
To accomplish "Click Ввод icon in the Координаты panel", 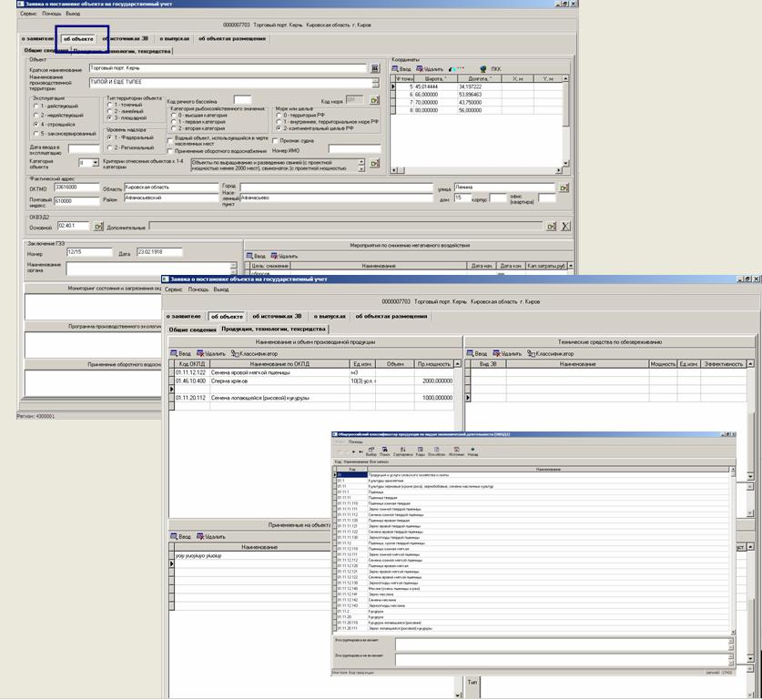I will click(401, 68).
